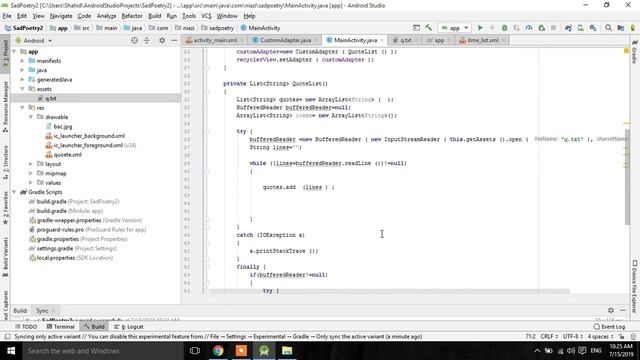Click the UTF-8 encoding in status bar
This screenshot has height=360, width=640.
(573, 337)
